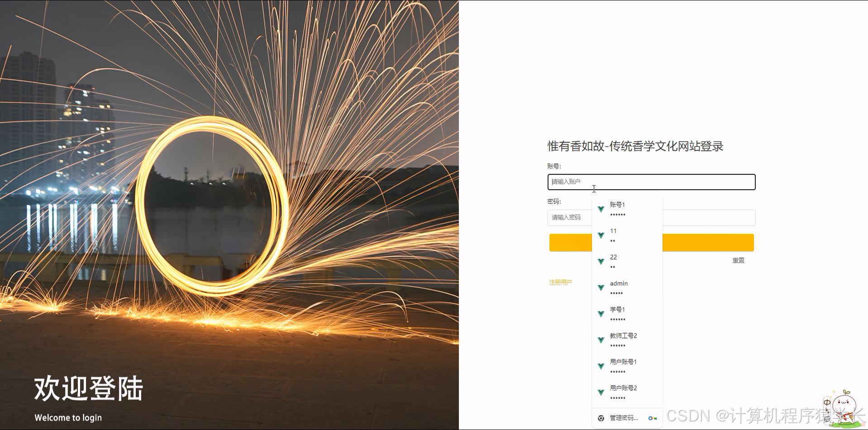Viewport: 868px width, 430px height.
Task: Select saved account 教师工号2
Action: [627, 340]
